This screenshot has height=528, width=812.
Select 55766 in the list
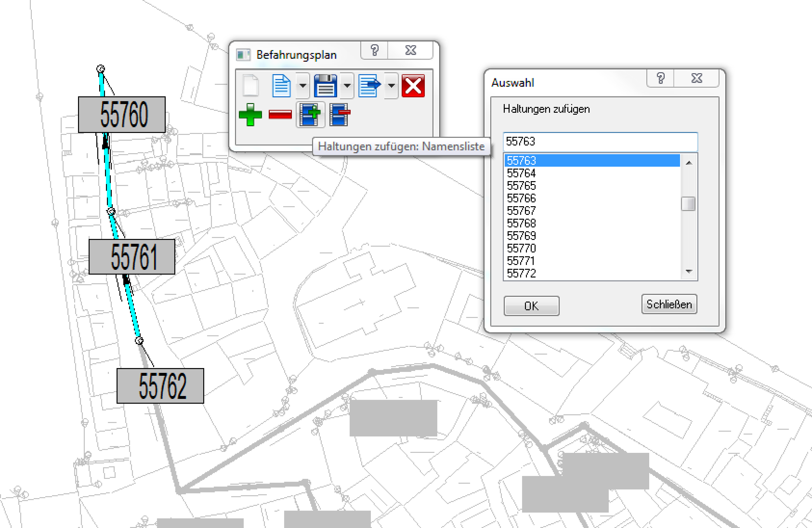pos(592,198)
